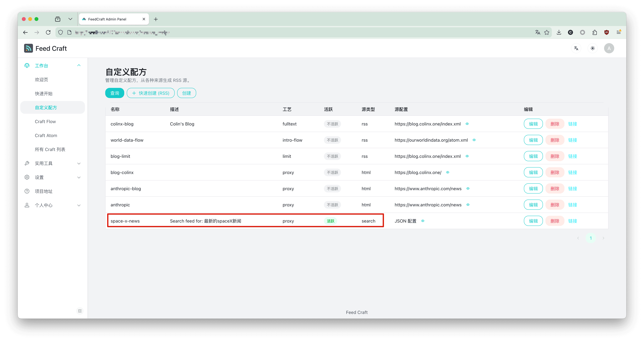Click the sidebar collapse icon at bottom
644x342 pixels.
80,311
